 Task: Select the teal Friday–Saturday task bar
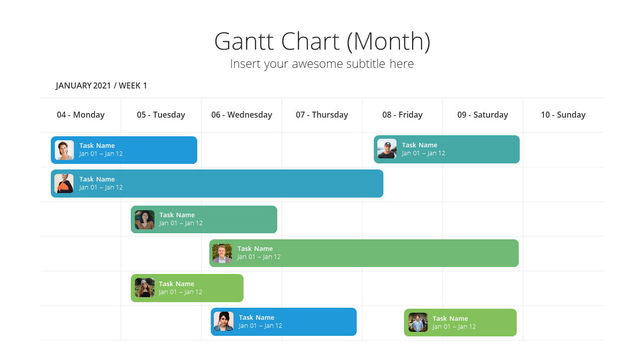(x=447, y=149)
